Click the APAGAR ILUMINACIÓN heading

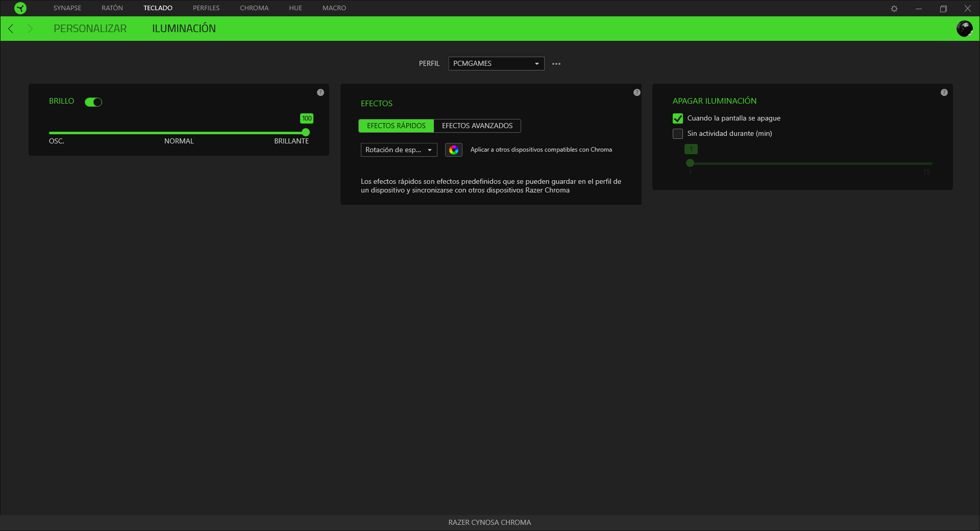(715, 101)
